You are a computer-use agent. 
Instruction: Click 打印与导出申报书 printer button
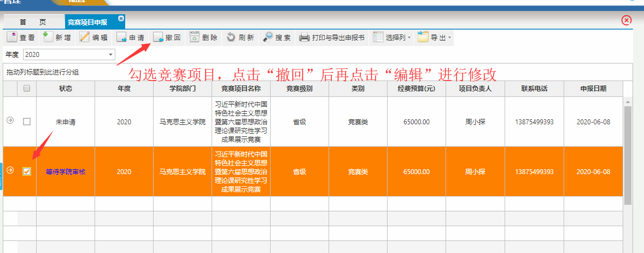(332, 38)
